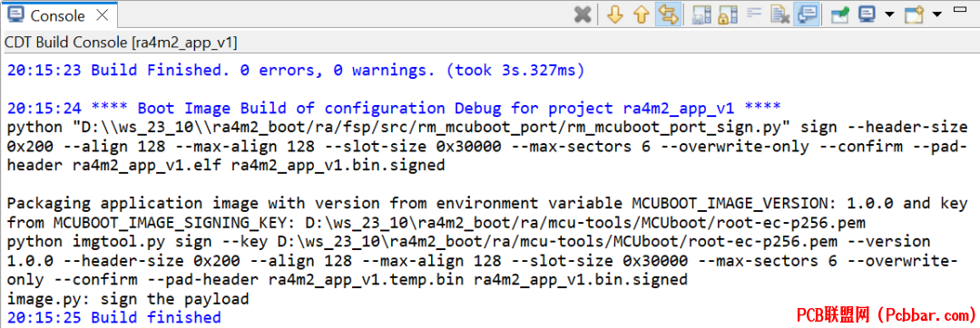Click the 'Build Finished. 0 errors' line

(x=296, y=71)
